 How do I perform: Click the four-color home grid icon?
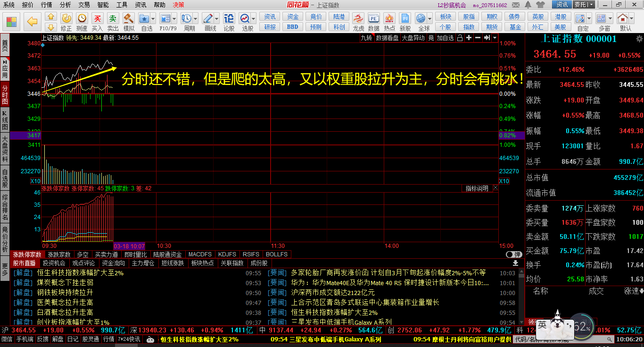11,22
